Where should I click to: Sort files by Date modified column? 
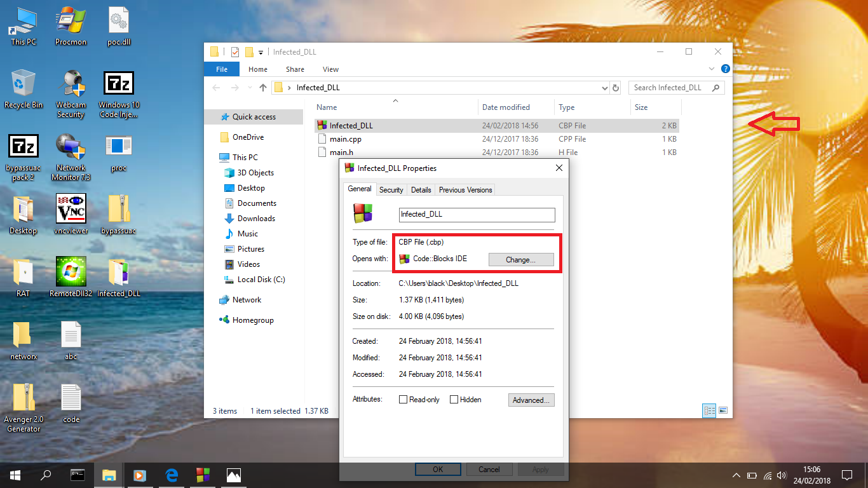click(x=516, y=107)
